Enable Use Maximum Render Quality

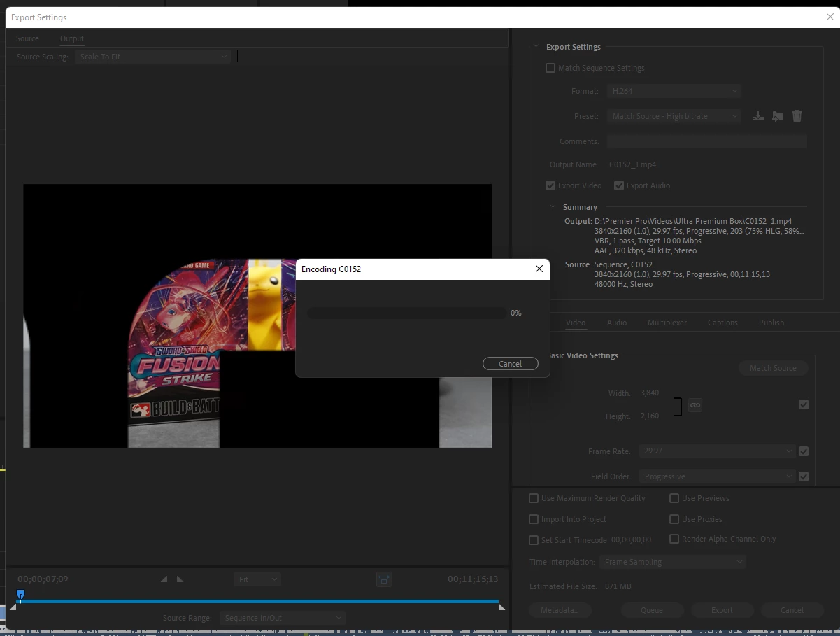(x=534, y=498)
